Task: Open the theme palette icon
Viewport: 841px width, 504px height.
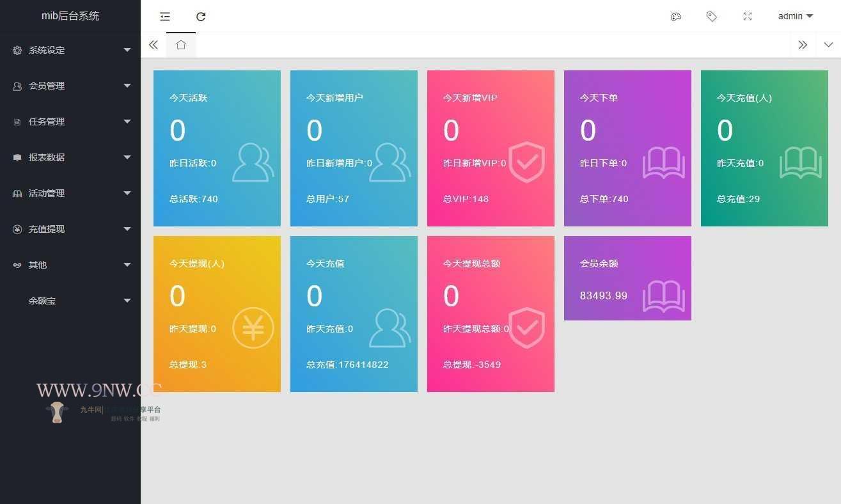Action: click(676, 17)
